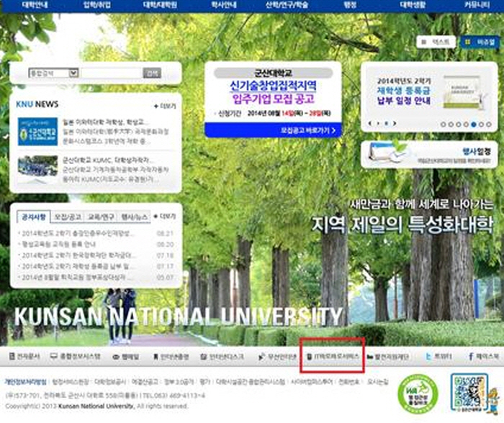Open the 발전지원재단 foundation icon link
The height and width of the screenshot is (423, 504).
387,357
